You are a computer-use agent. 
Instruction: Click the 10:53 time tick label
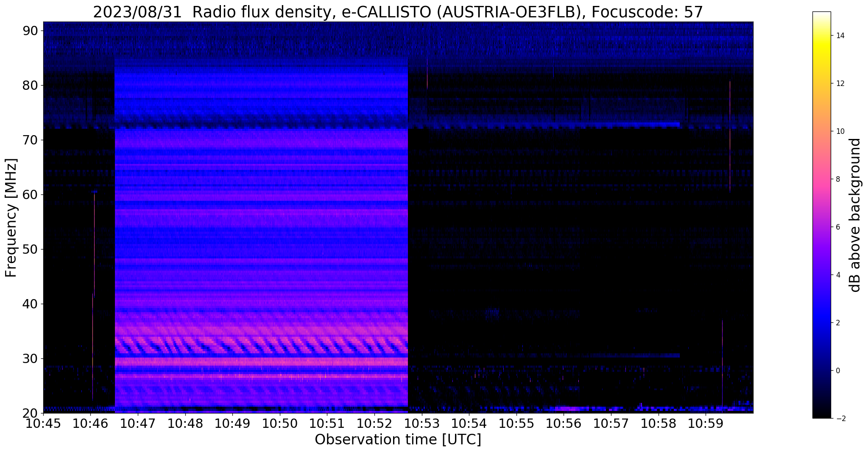click(422, 423)
